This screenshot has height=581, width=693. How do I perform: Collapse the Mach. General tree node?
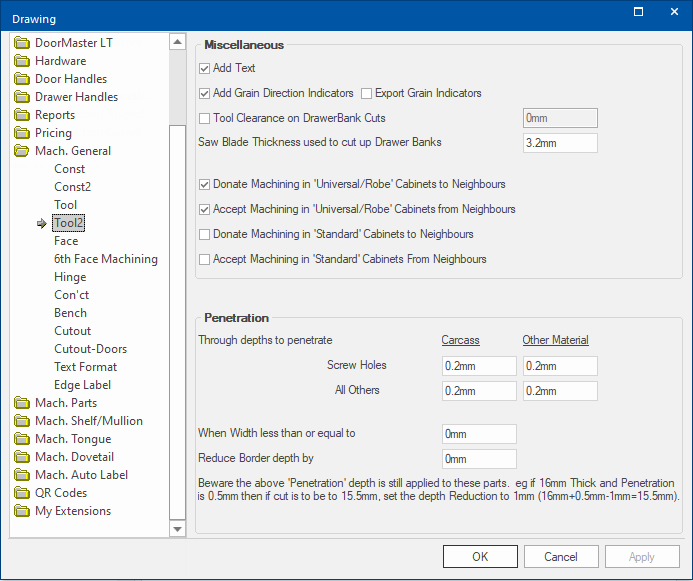coord(72,151)
